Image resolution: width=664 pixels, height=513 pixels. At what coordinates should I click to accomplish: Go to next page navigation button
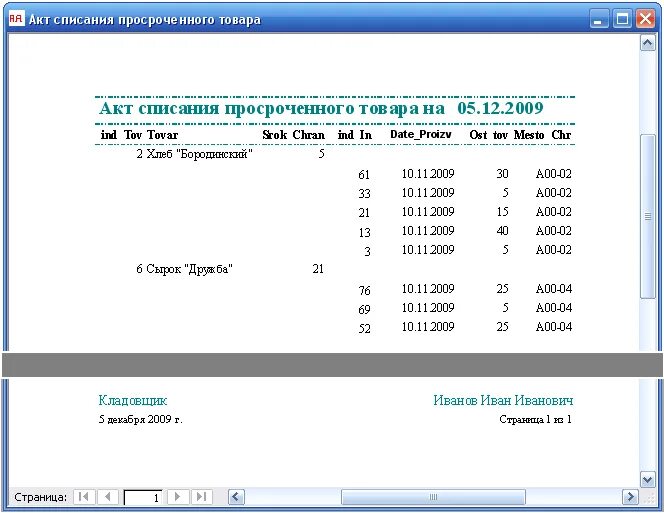point(178,496)
